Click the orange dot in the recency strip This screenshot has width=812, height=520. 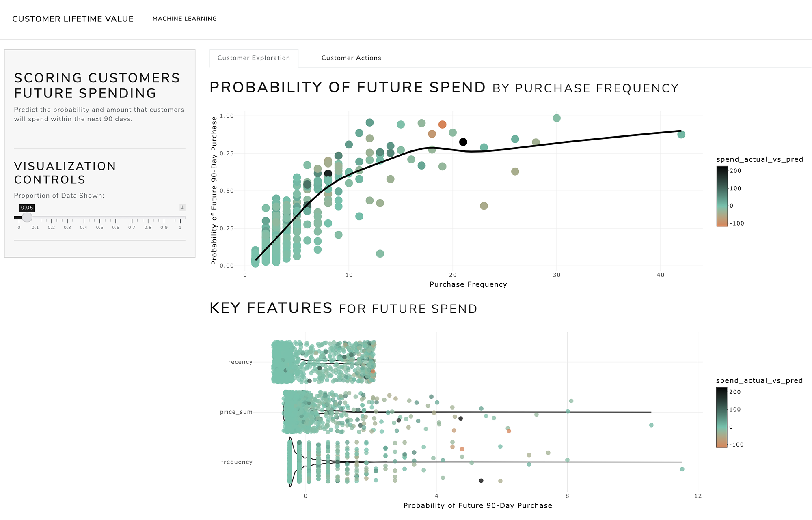(x=373, y=370)
